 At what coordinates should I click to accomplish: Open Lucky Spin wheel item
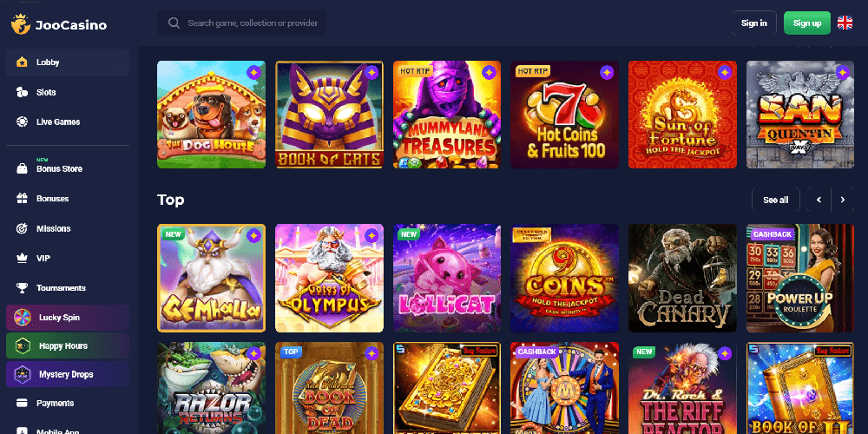click(x=68, y=318)
